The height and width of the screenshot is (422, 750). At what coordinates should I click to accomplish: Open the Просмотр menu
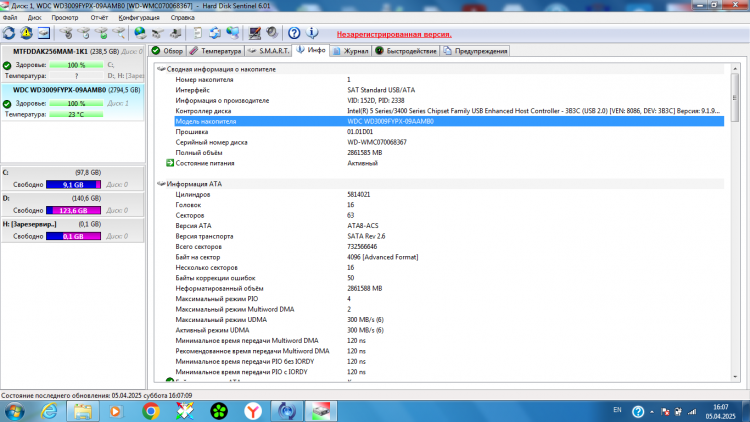(65, 18)
